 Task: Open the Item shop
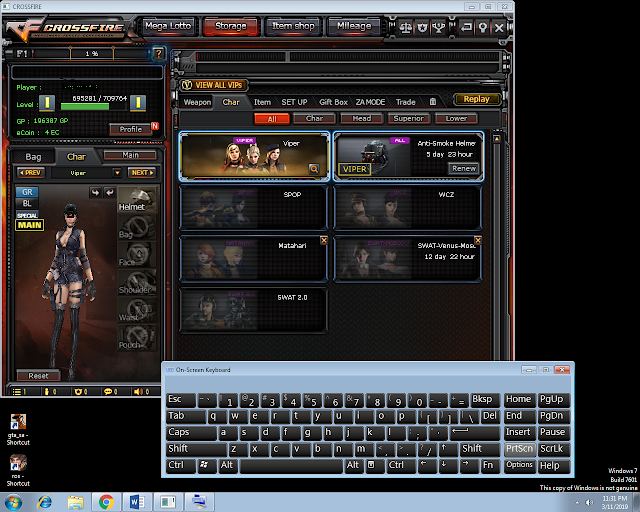(x=293, y=26)
